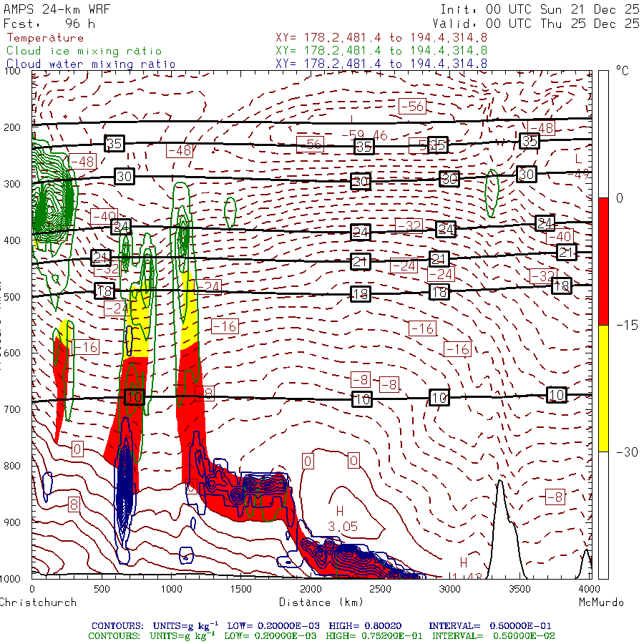Click the 'AMPS 24-km WRF' title text
This screenshot has height=644, width=644.
point(57,9)
